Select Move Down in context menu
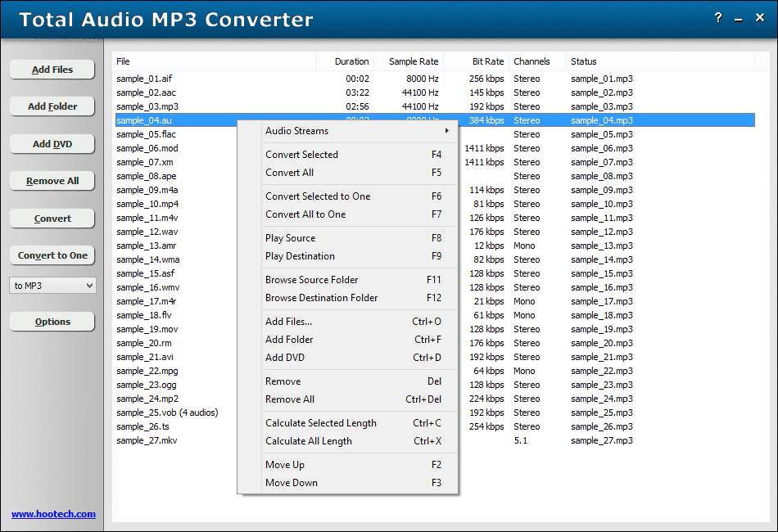The height and width of the screenshot is (532, 778). (357, 482)
